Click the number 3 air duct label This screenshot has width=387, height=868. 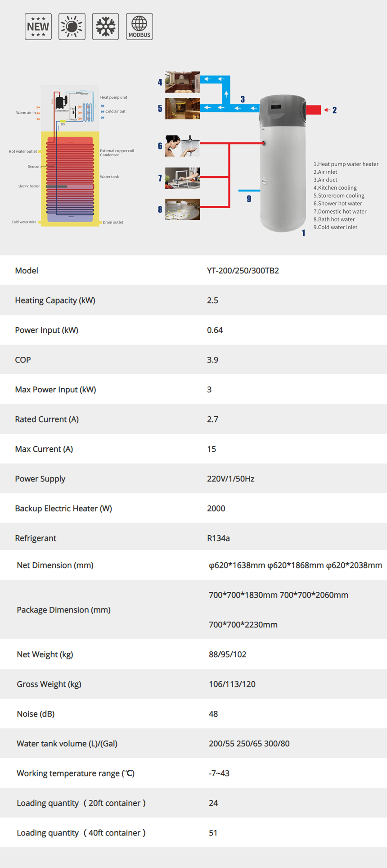(x=243, y=99)
